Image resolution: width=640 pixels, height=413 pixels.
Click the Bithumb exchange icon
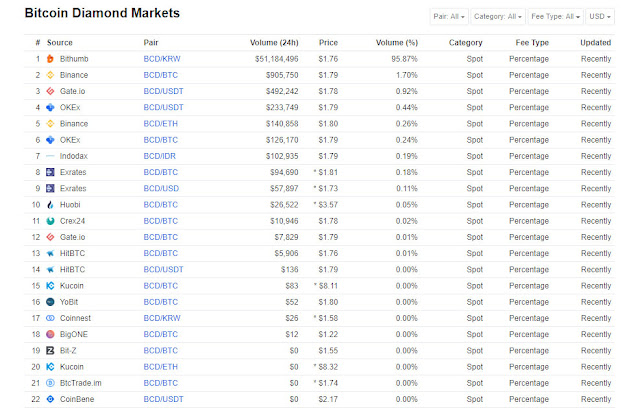coord(50,59)
